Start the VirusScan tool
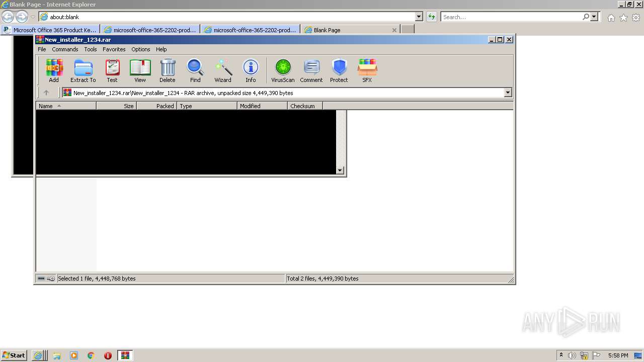The image size is (644, 362). (x=283, y=70)
